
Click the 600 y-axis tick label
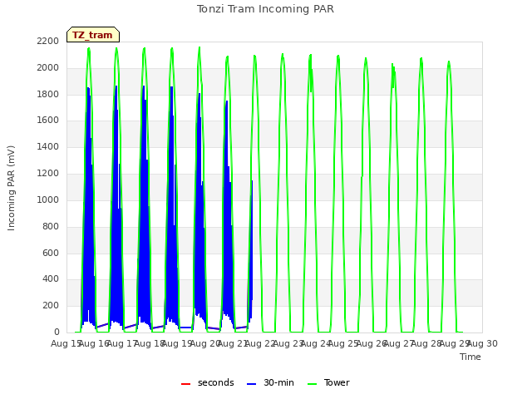coord(51,253)
